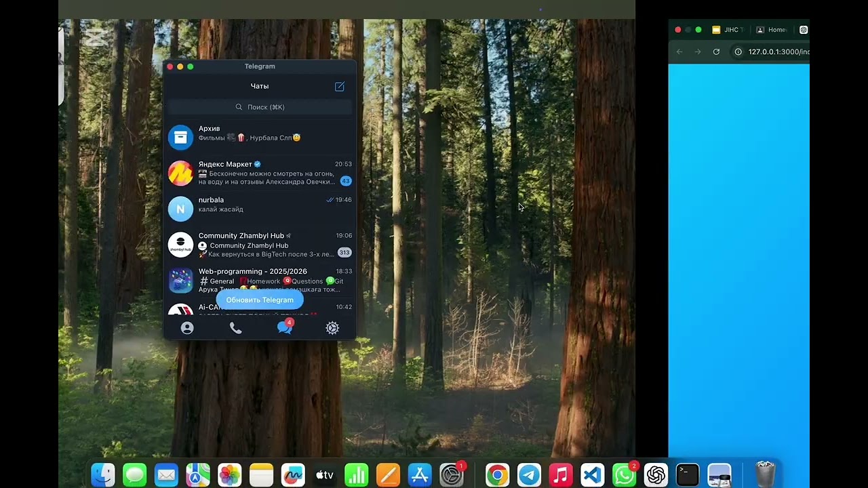Open System Settings from the Dock
868x488 pixels.
coord(452,475)
